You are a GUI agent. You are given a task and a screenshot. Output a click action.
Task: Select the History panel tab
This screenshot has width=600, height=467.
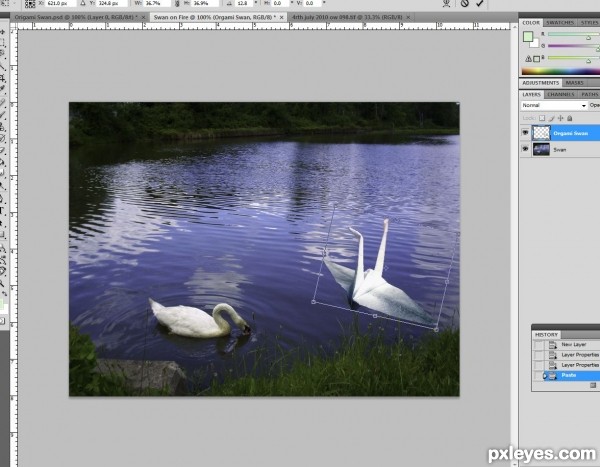tap(546, 335)
